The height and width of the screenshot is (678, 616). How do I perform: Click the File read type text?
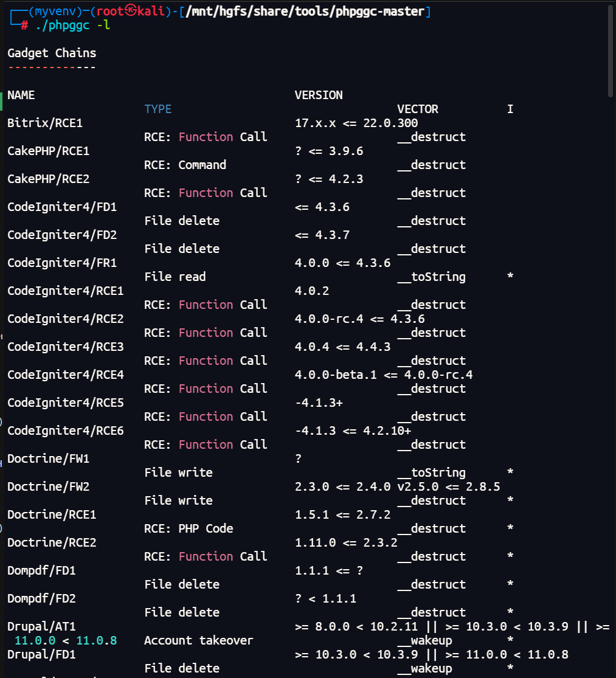(x=175, y=277)
